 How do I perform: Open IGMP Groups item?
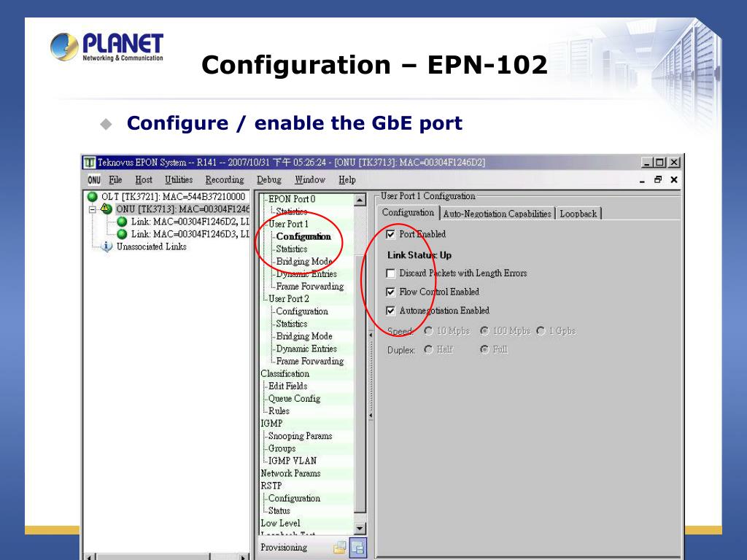click(282, 448)
